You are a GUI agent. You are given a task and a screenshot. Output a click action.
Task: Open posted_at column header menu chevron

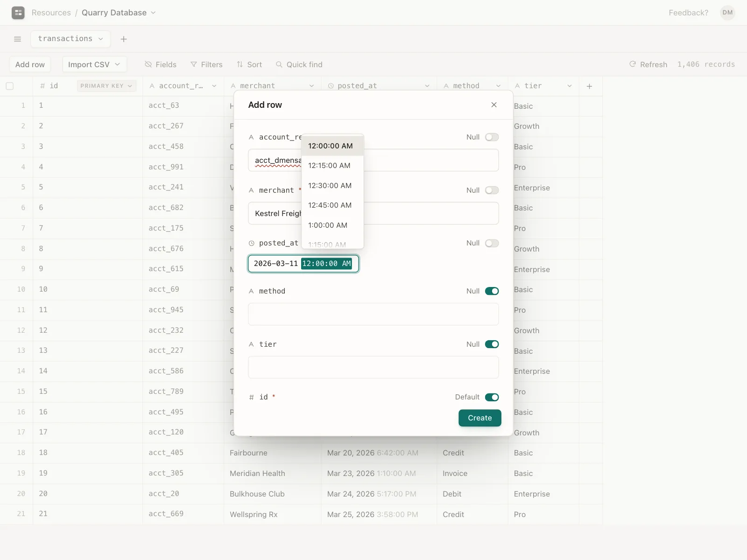(x=427, y=86)
